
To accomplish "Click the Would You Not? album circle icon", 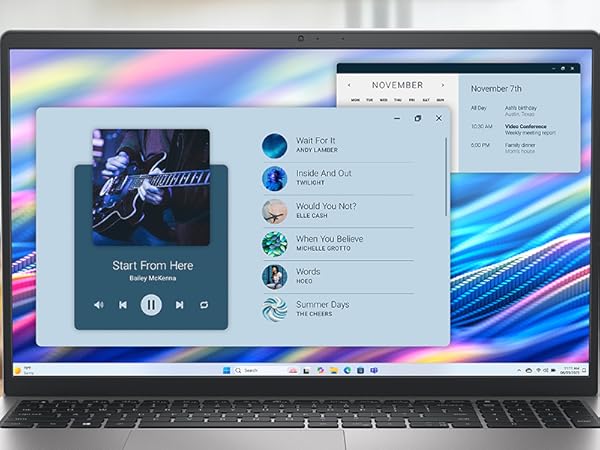I will (274, 212).
